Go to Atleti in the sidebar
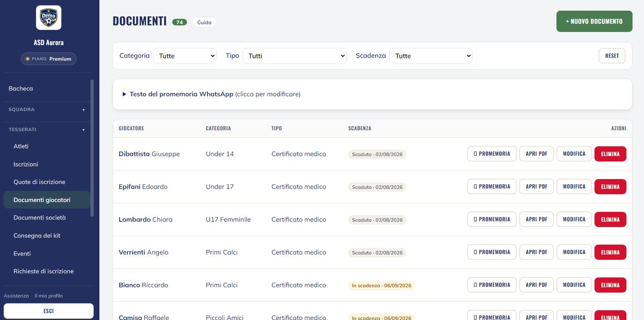Image resolution: width=644 pixels, height=320 pixels. (x=47, y=146)
